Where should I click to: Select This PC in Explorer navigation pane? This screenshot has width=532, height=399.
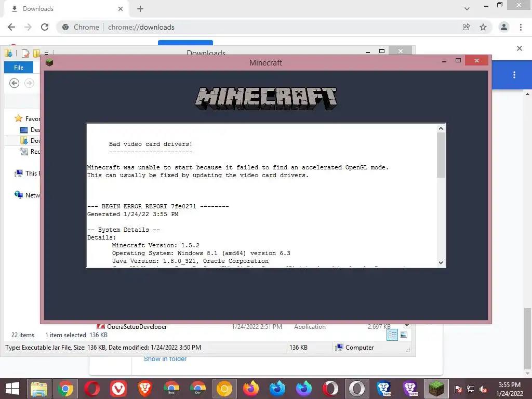27,174
